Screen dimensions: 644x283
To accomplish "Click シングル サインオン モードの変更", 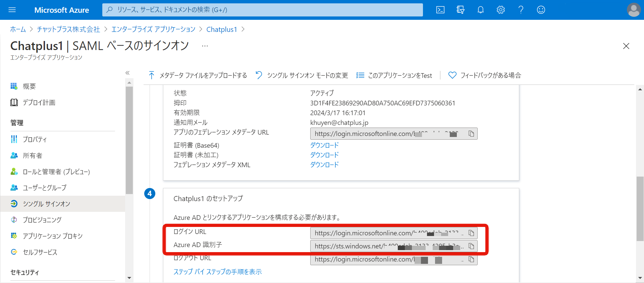I will [302, 75].
